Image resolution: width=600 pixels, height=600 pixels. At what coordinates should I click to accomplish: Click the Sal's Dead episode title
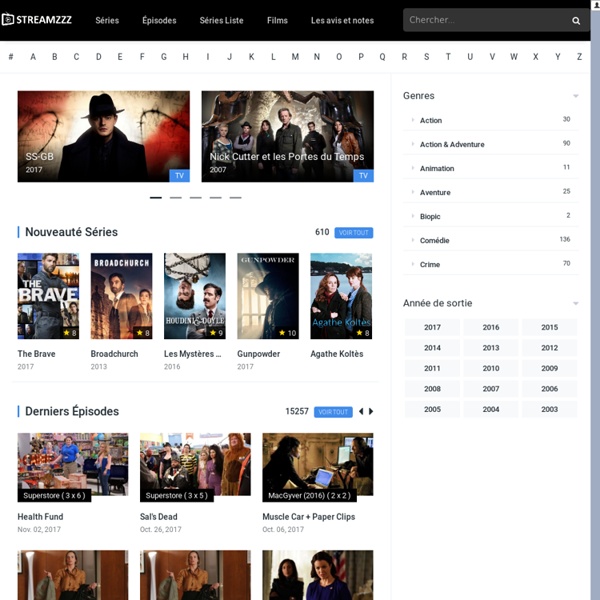pos(158,517)
